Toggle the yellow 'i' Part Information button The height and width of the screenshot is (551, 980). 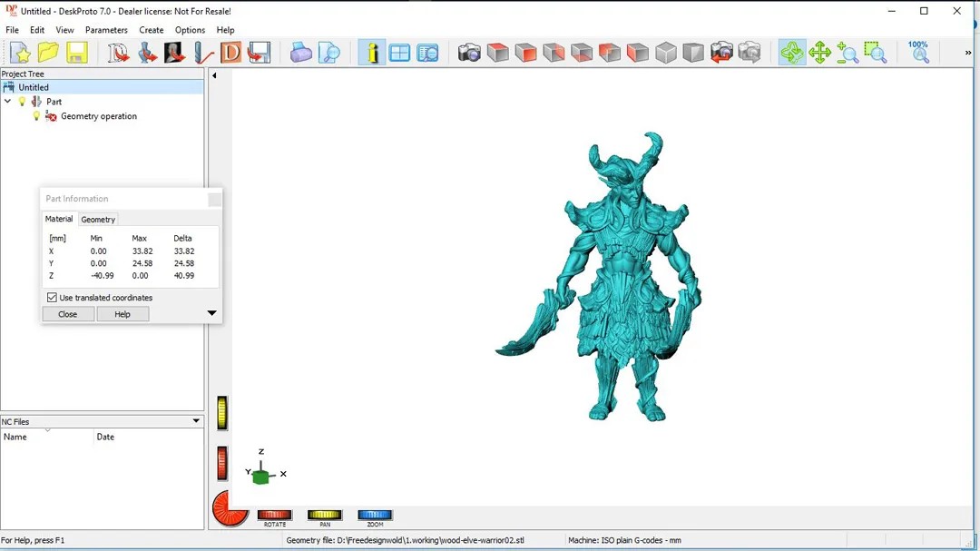[372, 53]
